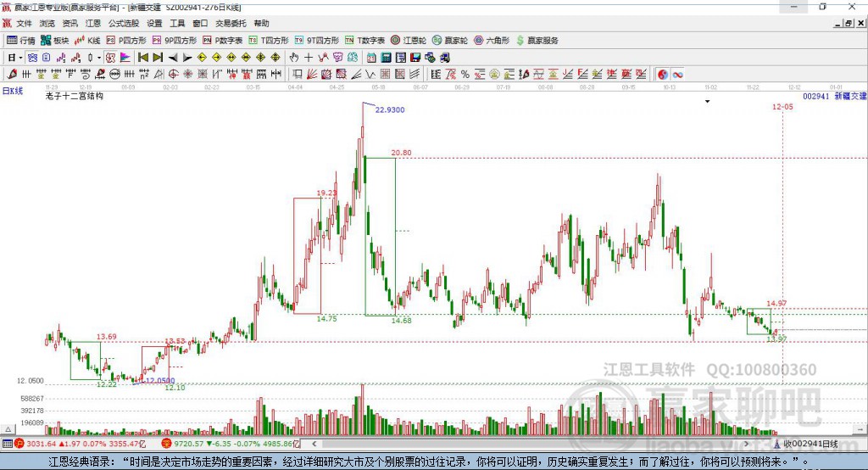Click the red-blue yin-yang icon
This screenshot has width=868, height=470.
point(663,75)
